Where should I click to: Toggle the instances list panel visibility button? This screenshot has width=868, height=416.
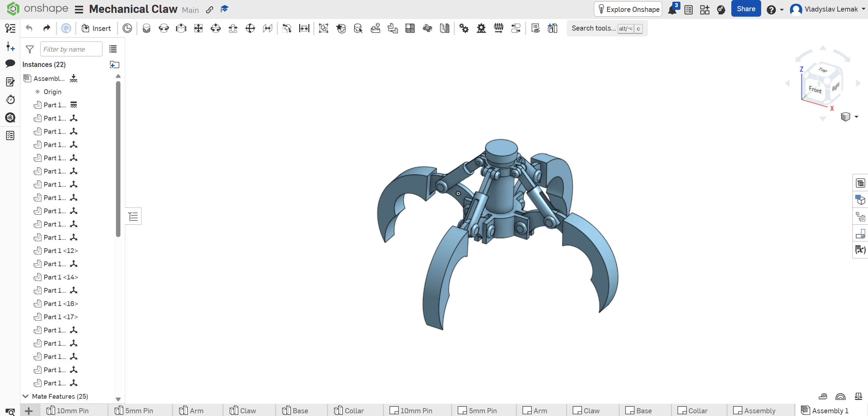point(133,216)
